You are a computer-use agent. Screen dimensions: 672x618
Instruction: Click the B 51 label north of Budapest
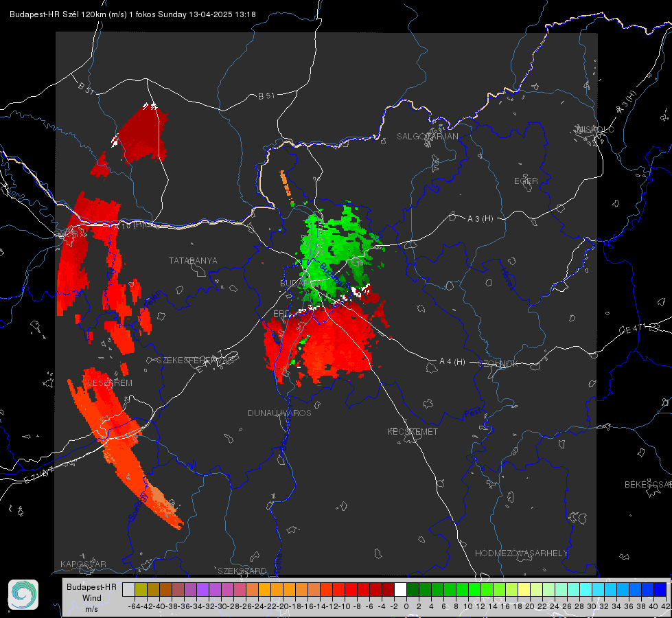[x=266, y=96]
